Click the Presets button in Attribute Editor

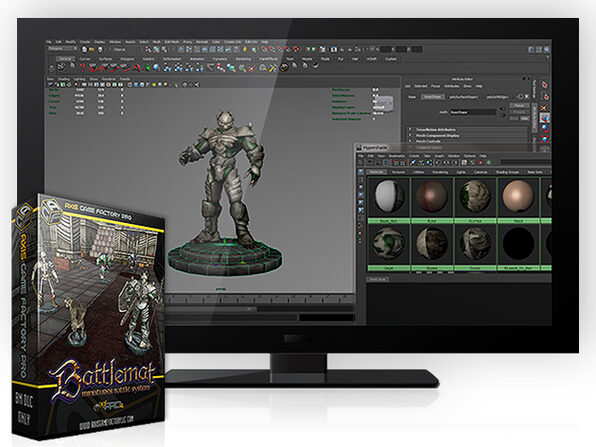(519, 112)
